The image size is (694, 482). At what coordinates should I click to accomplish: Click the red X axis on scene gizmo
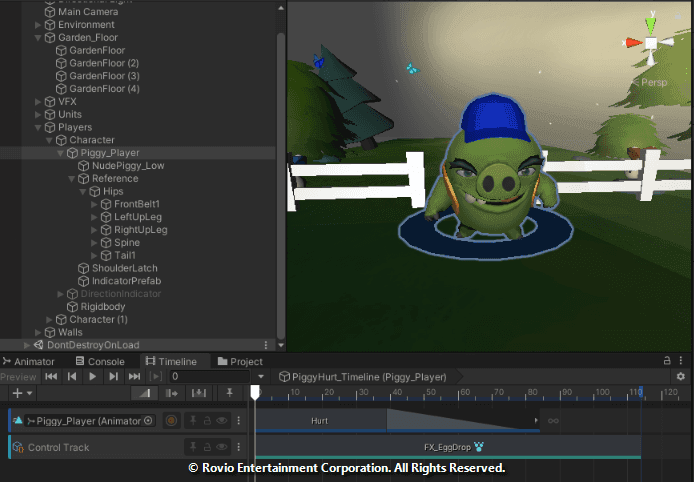(x=633, y=43)
